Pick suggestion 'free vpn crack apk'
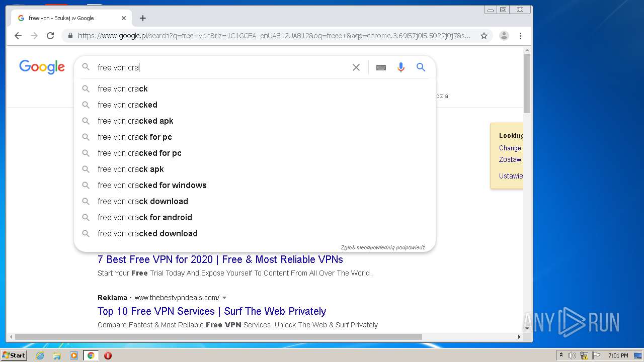The image size is (644, 362). (255, 169)
